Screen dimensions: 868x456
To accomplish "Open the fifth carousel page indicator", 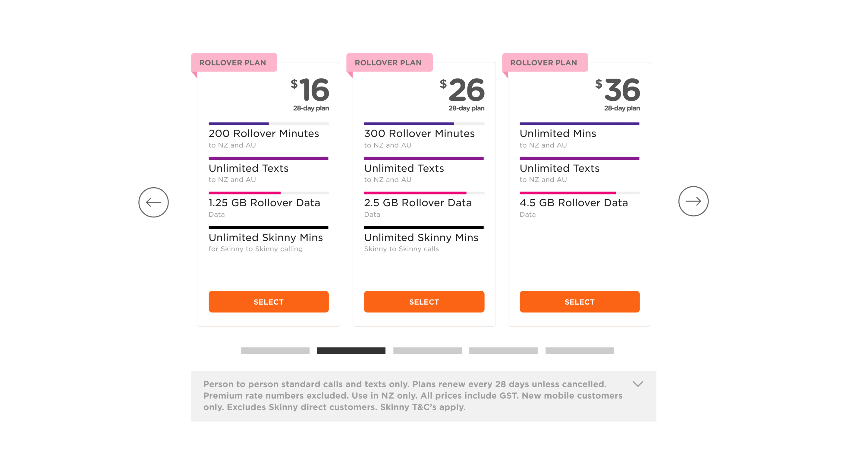I will coord(580,351).
